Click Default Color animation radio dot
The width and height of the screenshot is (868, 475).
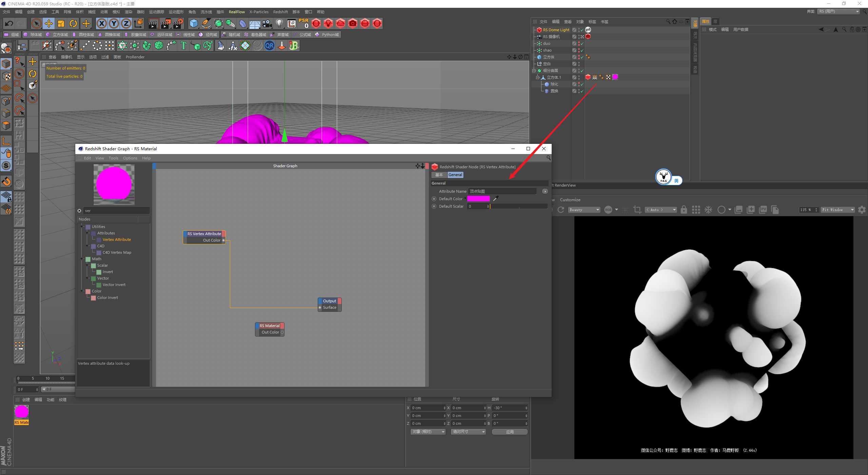coord(434,199)
